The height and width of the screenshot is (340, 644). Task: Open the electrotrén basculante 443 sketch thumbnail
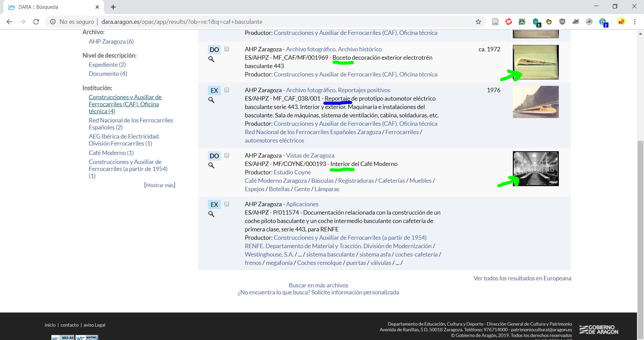536,62
